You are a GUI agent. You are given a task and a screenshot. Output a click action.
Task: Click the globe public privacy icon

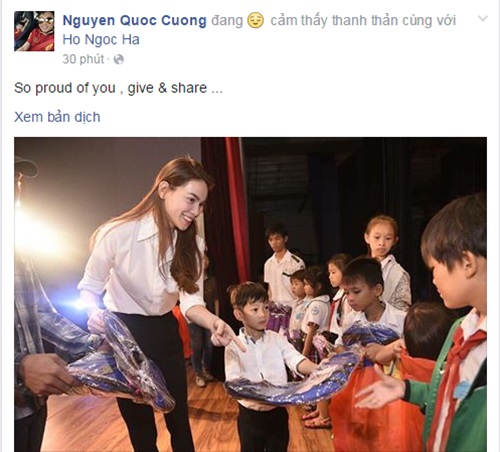click(119, 60)
